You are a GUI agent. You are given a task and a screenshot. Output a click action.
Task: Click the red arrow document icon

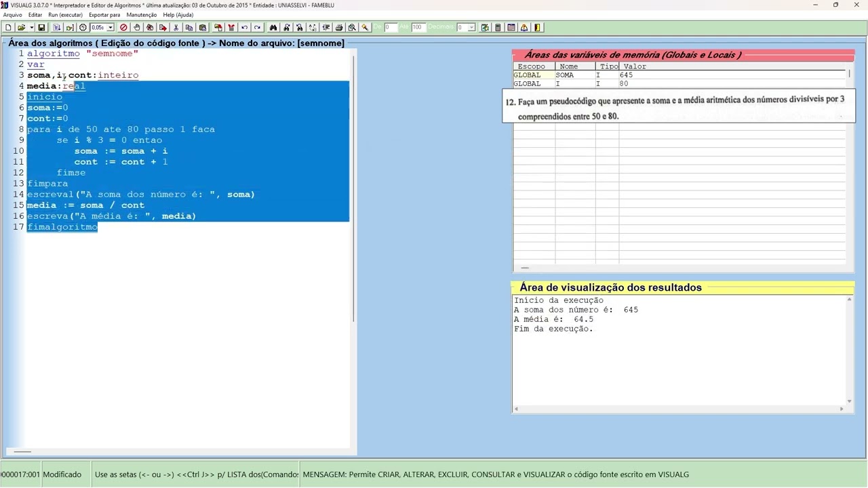click(163, 28)
